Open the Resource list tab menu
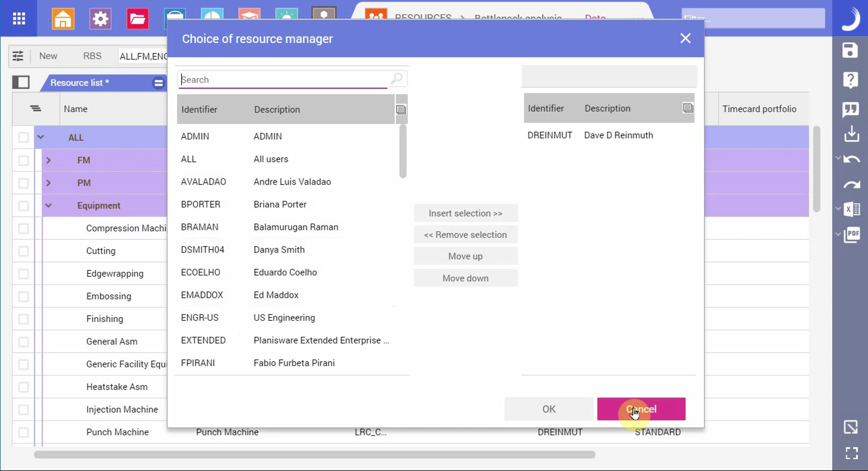This screenshot has width=868, height=471. (158, 83)
